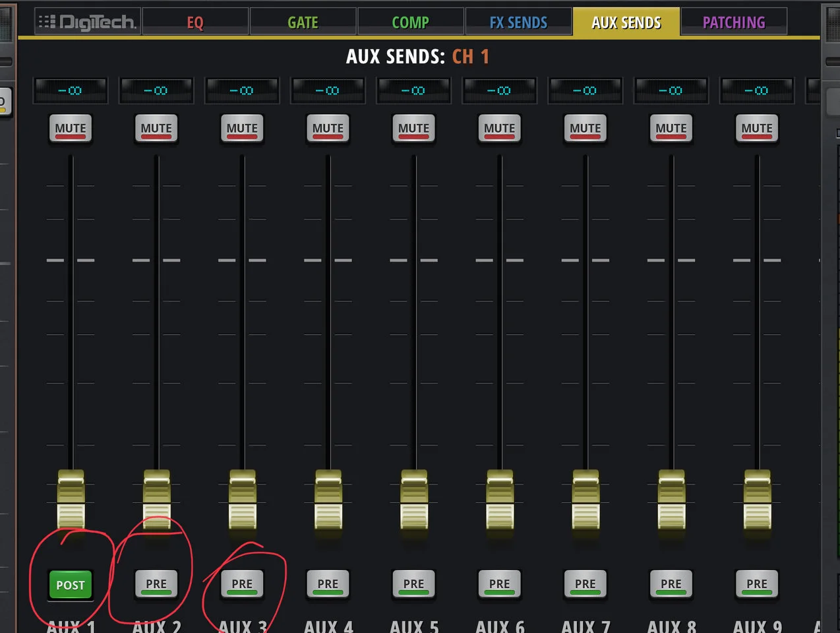Toggle the PRE button for AUX 4

328,584
